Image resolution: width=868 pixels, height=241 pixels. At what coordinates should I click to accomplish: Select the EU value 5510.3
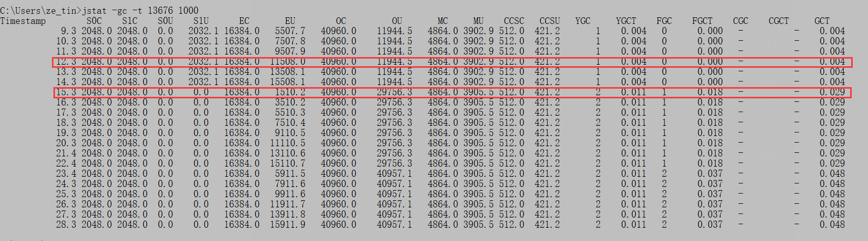[x=290, y=113]
